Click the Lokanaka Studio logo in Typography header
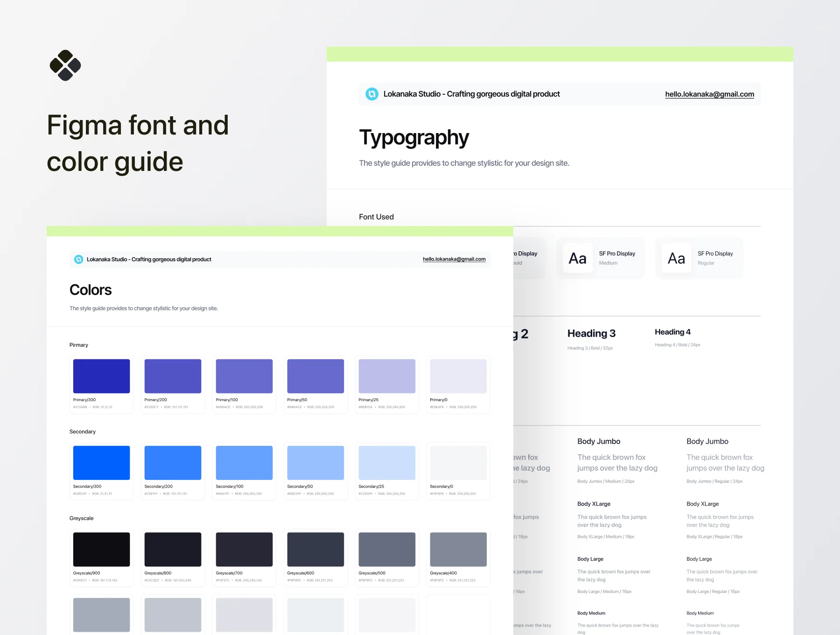The height and width of the screenshot is (635, 840). tap(372, 94)
